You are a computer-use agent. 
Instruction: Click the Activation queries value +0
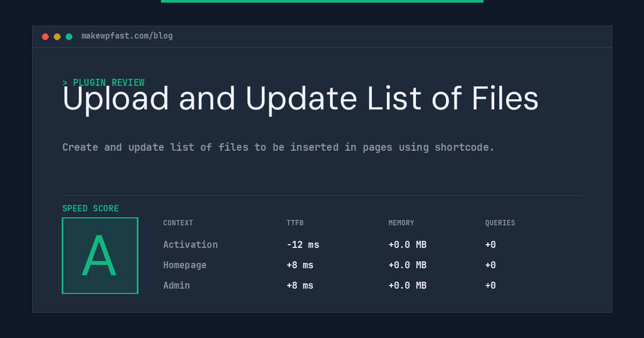point(491,245)
